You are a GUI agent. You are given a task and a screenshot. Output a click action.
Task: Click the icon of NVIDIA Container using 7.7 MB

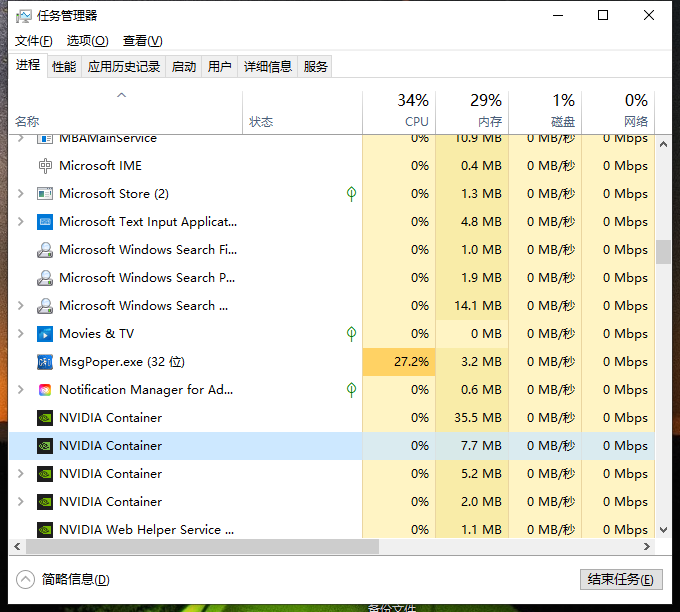(45, 445)
